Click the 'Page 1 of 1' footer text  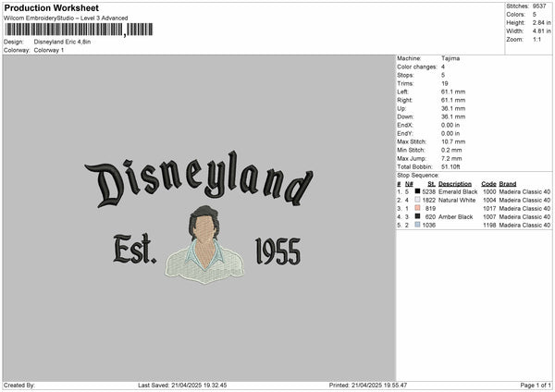(536, 386)
